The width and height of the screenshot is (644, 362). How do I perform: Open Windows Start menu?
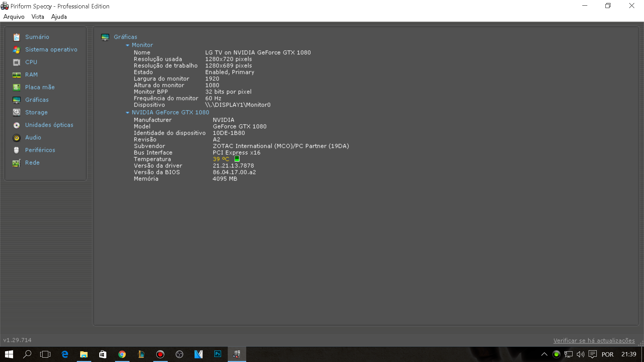[9, 354]
